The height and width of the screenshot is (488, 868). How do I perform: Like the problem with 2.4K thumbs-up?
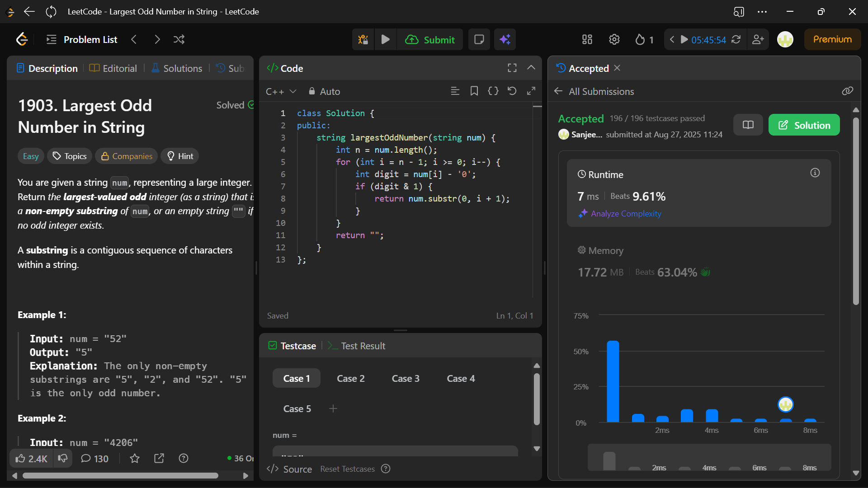point(31,458)
